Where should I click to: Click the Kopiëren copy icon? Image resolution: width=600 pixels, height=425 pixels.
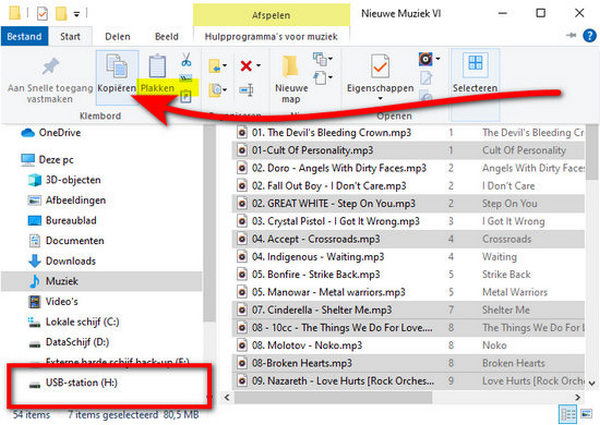tap(117, 66)
